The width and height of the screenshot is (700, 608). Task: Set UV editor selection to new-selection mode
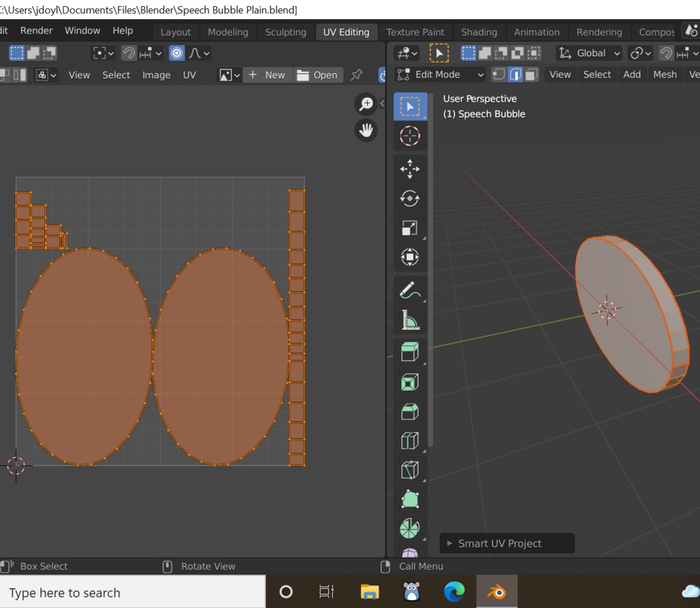(x=17, y=53)
